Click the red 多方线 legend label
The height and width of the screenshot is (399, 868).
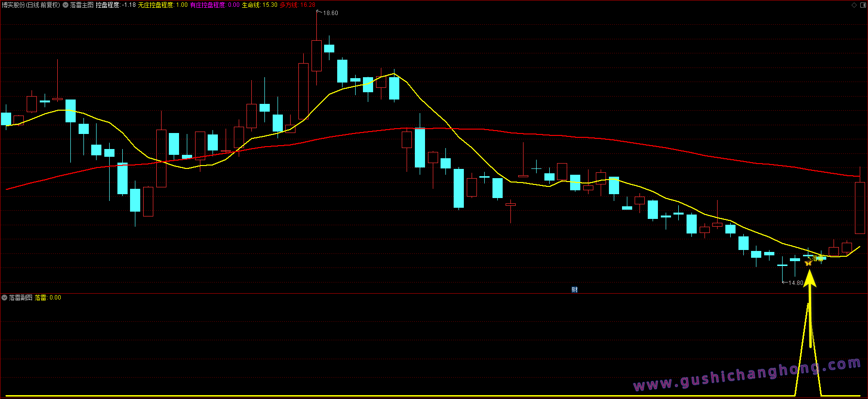(297, 5)
